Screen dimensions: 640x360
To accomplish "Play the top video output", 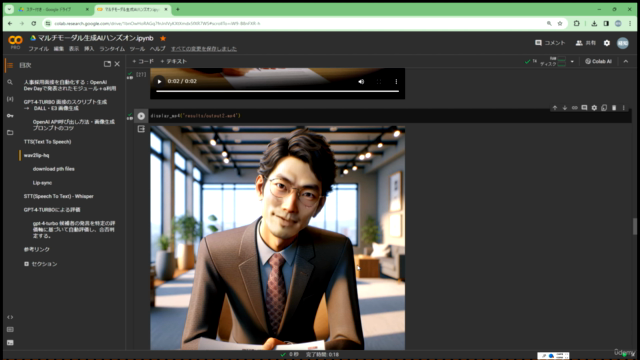I will (159, 82).
